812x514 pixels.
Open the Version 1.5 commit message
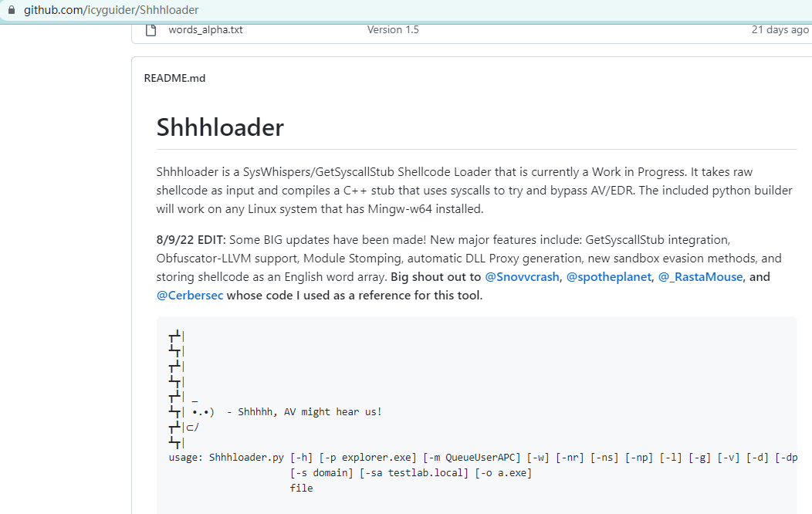(393, 30)
